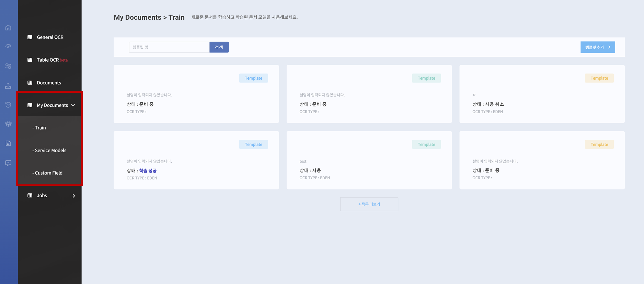
Task: Click yellow Template badge on 사용 취소 card
Action: coord(599,78)
